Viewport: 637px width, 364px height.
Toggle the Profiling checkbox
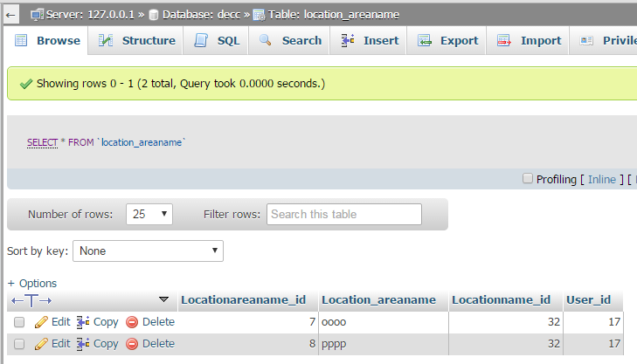click(527, 178)
